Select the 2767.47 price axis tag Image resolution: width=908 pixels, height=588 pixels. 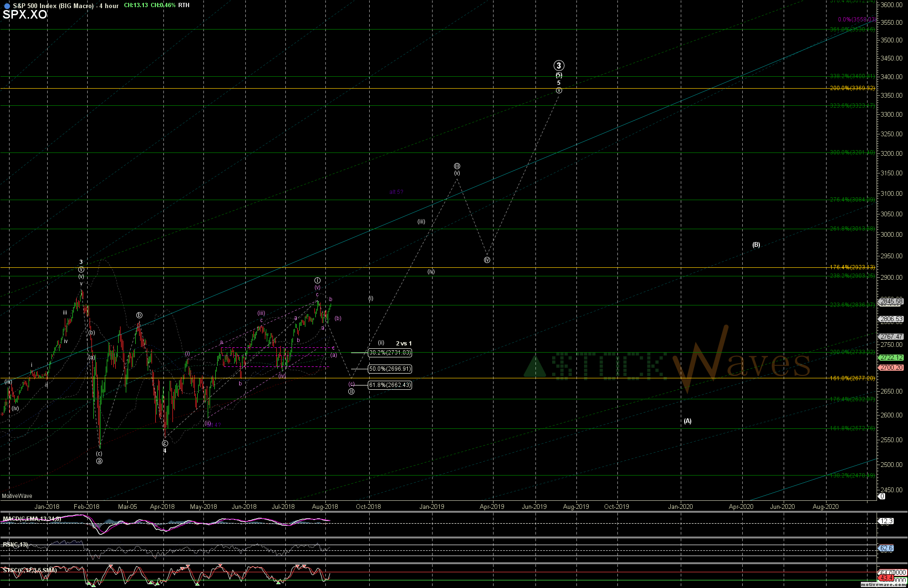tap(891, 336)
